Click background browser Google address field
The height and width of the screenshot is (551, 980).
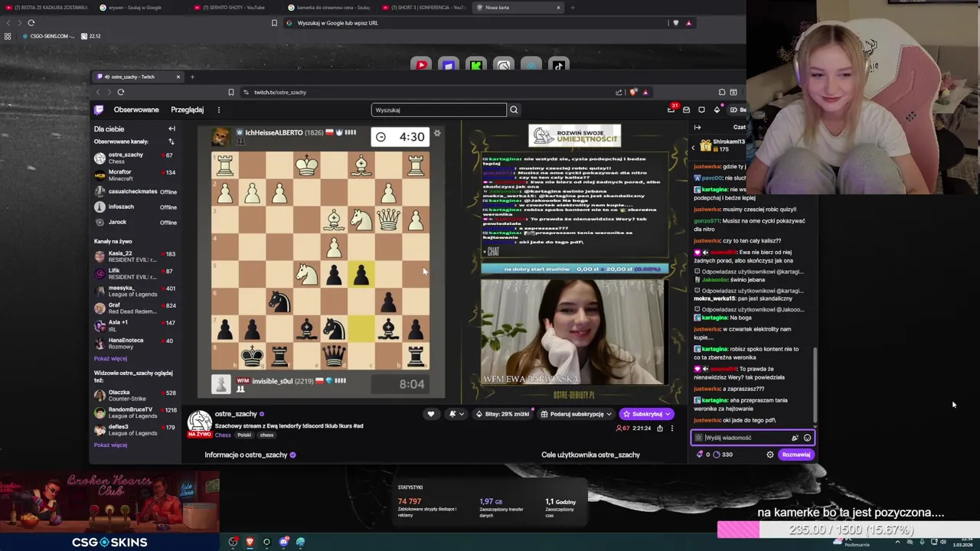[475, 23]
